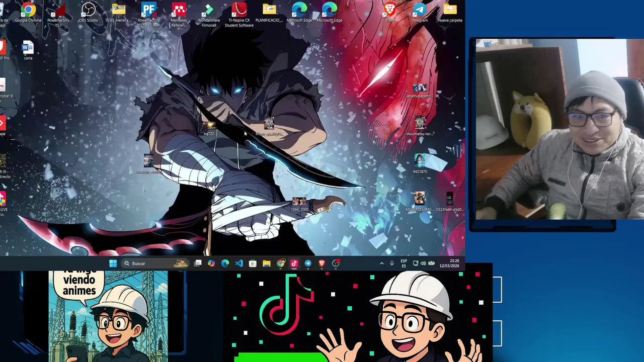Screen dimensions: 644x362
Task: Open PowerFactory 2021 SP2 (x64) shortcut
Action: point(148,14)
